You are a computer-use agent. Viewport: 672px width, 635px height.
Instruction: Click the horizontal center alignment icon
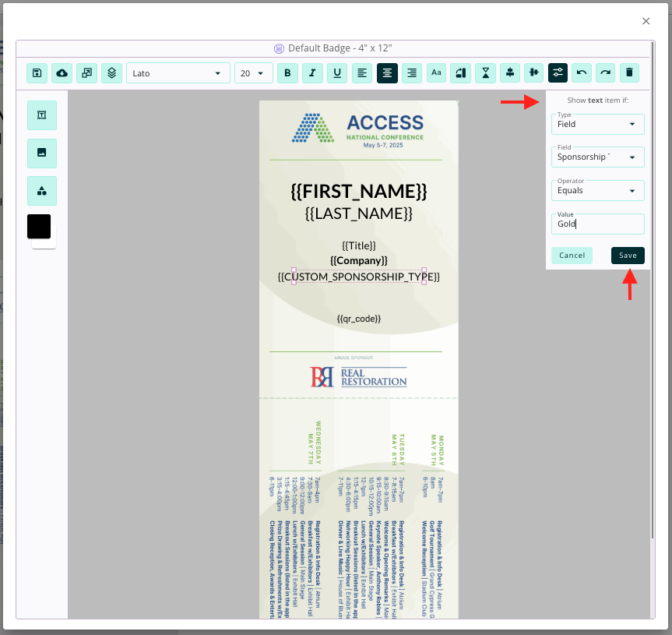pos(509,73)
